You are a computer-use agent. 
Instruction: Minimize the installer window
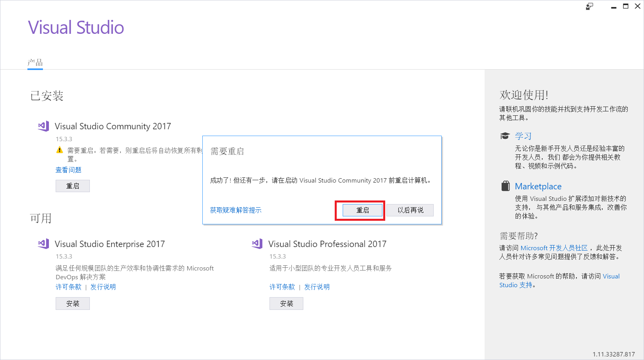click(x=614, y=6)
